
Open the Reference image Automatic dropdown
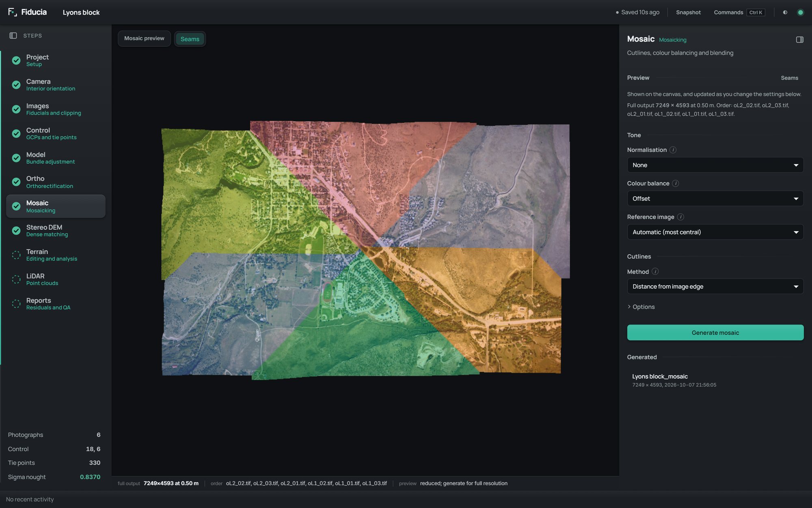(x=715, y=232)
